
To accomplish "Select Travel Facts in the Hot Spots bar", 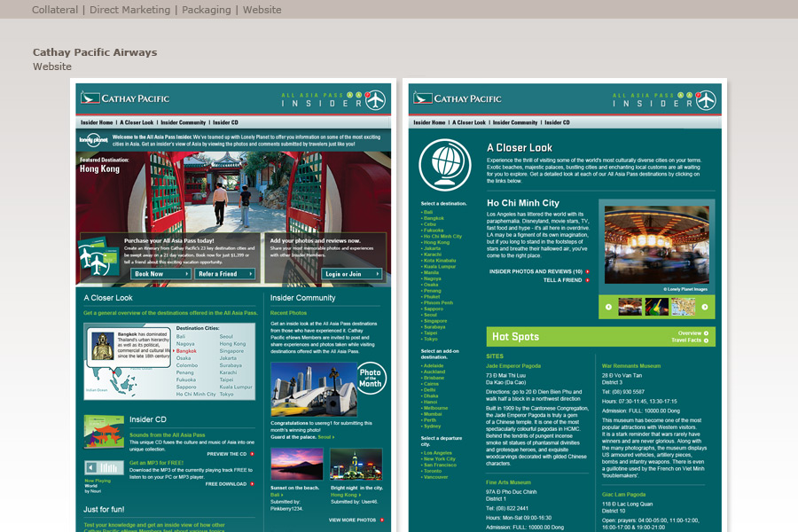I will pos(688,340).
